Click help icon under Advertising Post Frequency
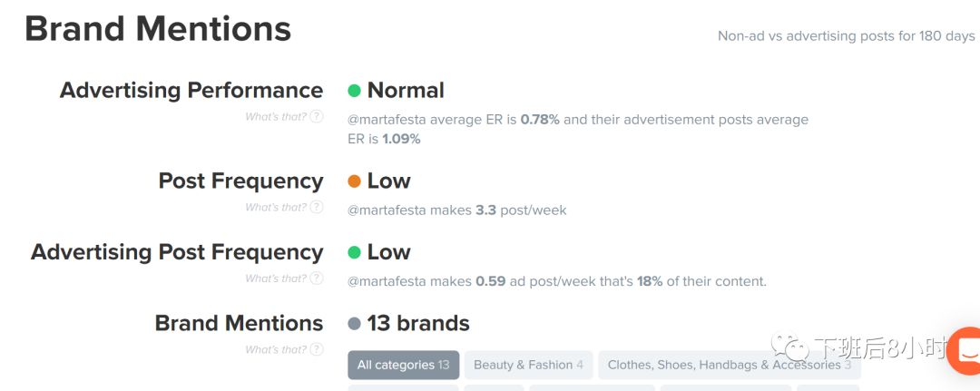 click(317, 278)
